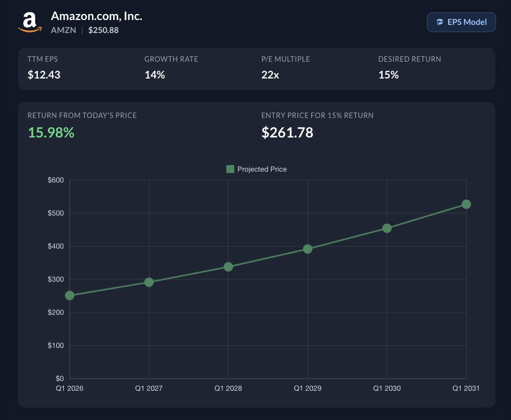Viewport: 511px width, 420px height.
Task: Click the $300 y-axis label
Action: click(56, 279)
